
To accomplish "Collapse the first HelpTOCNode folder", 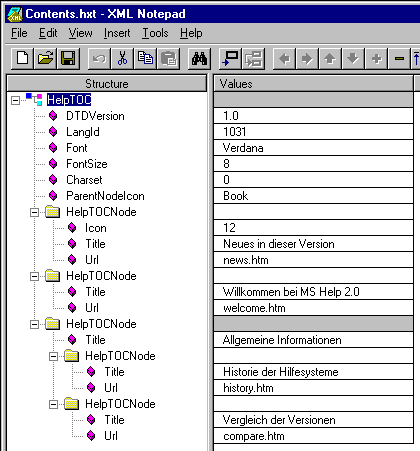I will pyautogui.click(x=34, y=212).
